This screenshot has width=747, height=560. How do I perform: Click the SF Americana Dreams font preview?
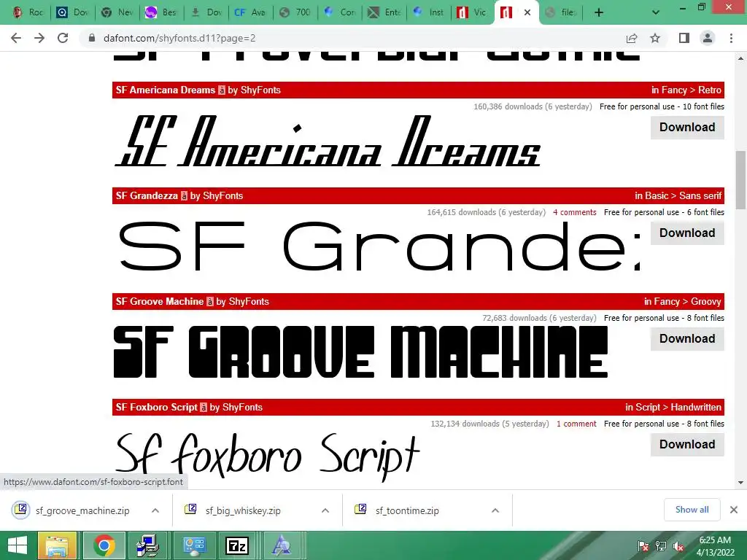(x=328, y=141)
